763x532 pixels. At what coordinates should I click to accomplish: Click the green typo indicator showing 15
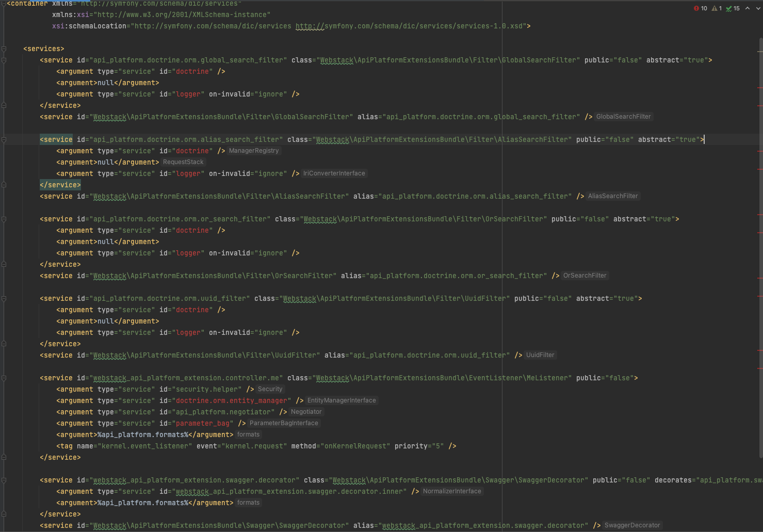tap(733, 8)
